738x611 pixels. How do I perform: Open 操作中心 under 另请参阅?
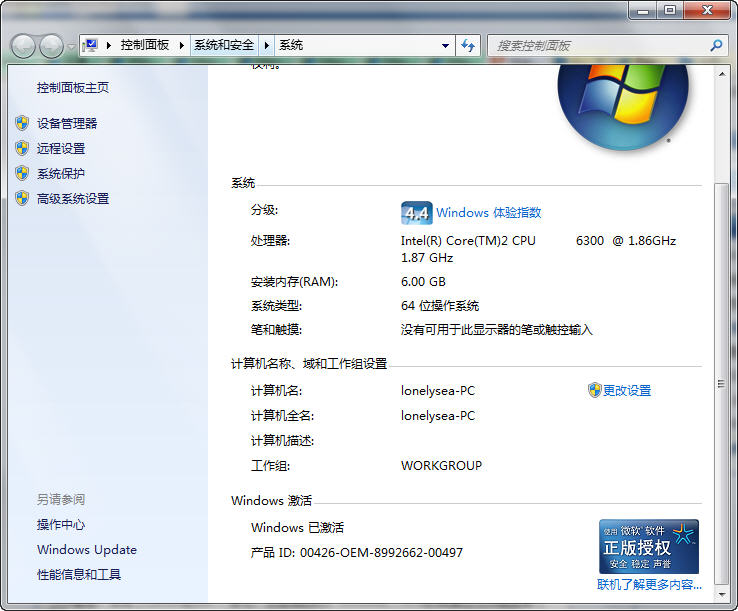tap(61, 524)
